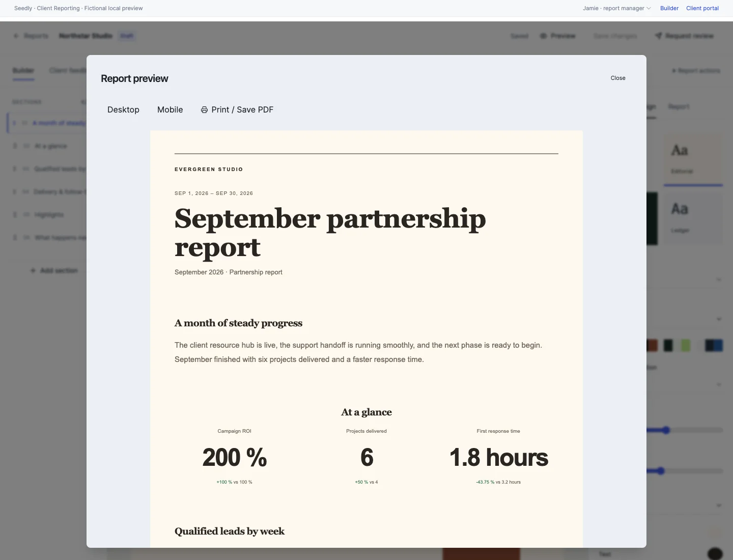This screenshot has width=733, height=560.
Task: Click the upper blue slider handle
Action: [666, 430]
